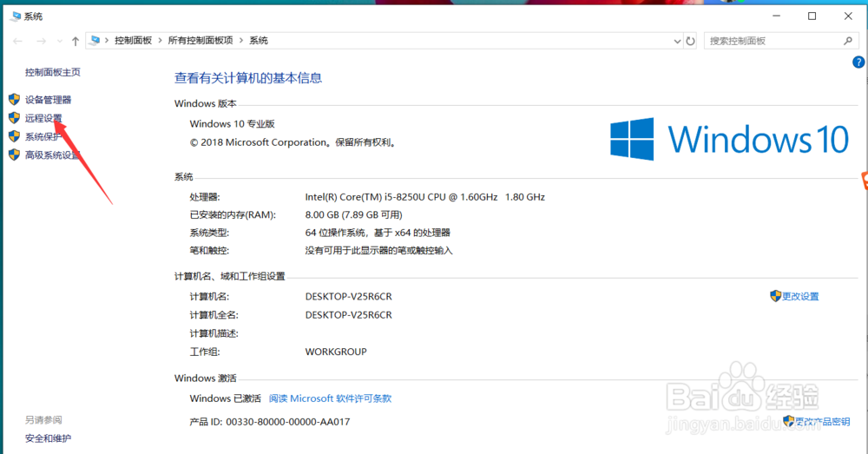Click 更改产品密钥 link
The image size is (868, 454).
point(823,422)
